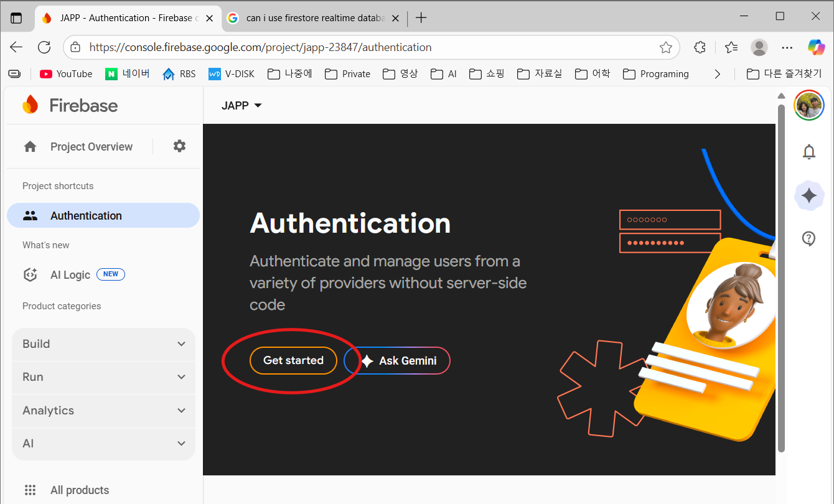Screen dimensions: 834x504
Task: Add page to favorites star icon
Action: [666, 47]
